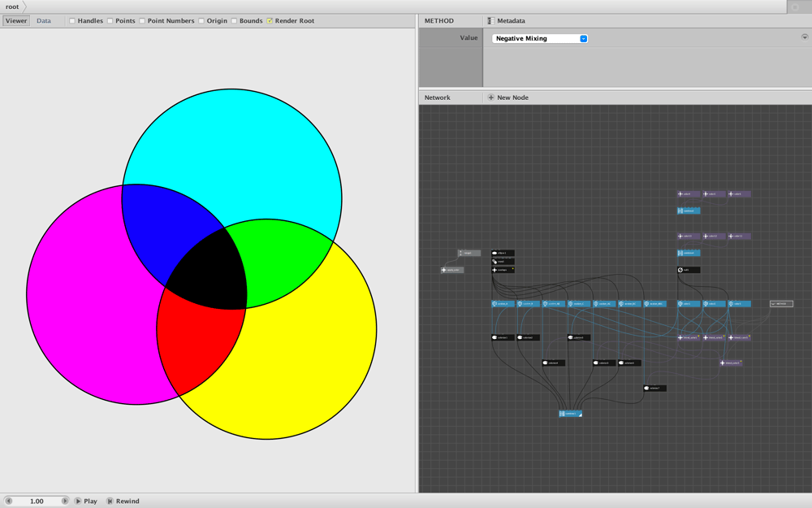Check the Origin option
The width and height of the screenshot is (812, 508).
click(201, 21)
